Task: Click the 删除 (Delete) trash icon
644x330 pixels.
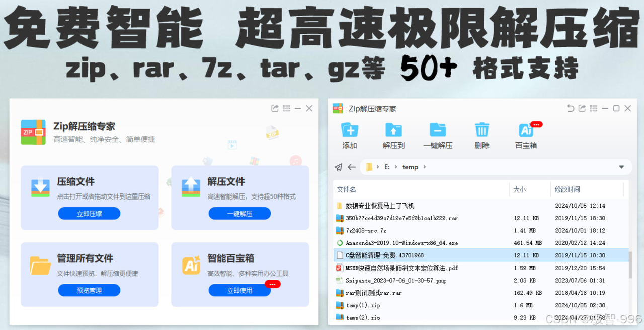Action: click(481, 132)
